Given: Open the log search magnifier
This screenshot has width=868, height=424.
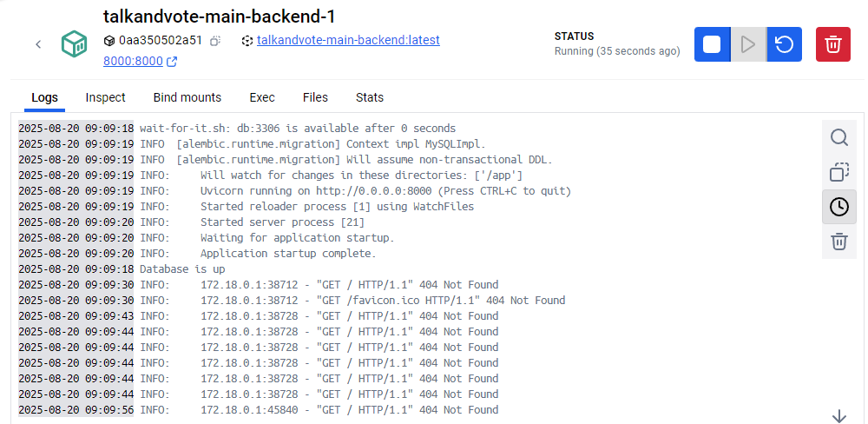Looking at the screenshot, I should (x=839, y=137).
